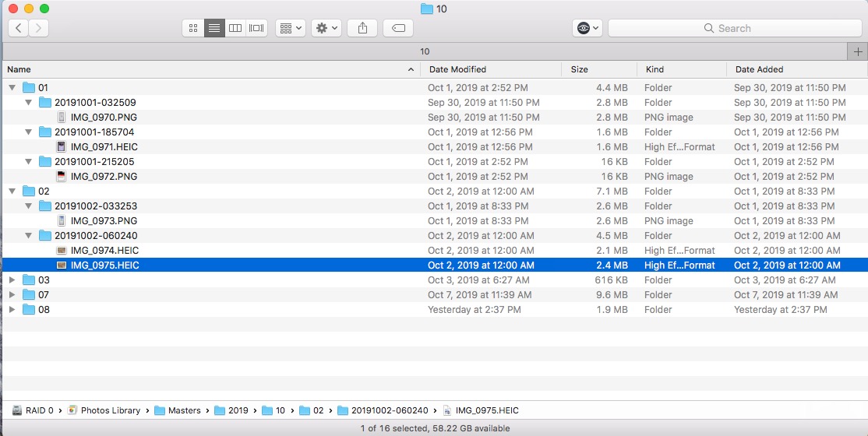Click Masters in path bar
The height and width of the screenshot is (436, 868).
(177, 410)
